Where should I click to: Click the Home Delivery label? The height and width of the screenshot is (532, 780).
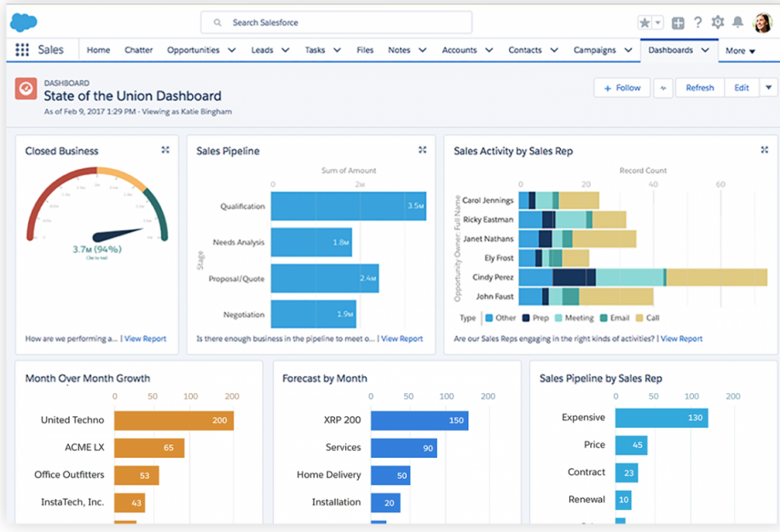(329, 475)
